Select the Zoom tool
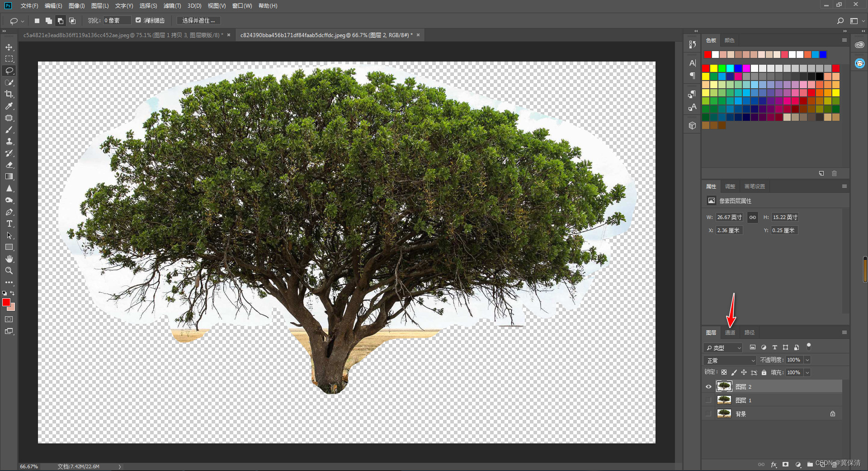The height and width of the screenshot is (471, 868). click(9, 271)
